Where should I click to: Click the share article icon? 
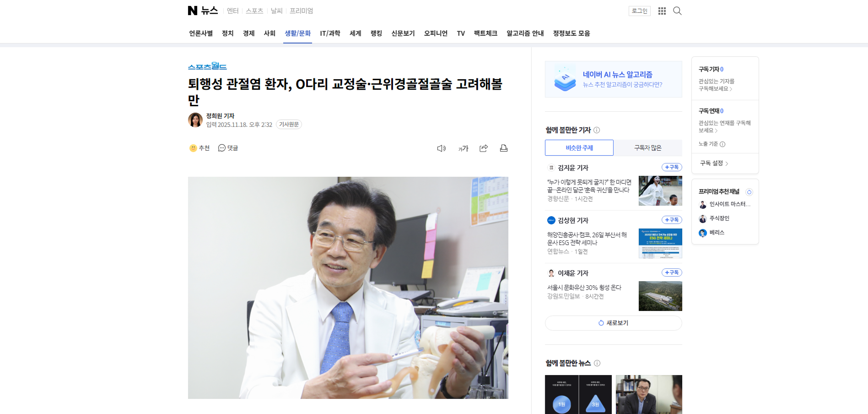[483, 148]
